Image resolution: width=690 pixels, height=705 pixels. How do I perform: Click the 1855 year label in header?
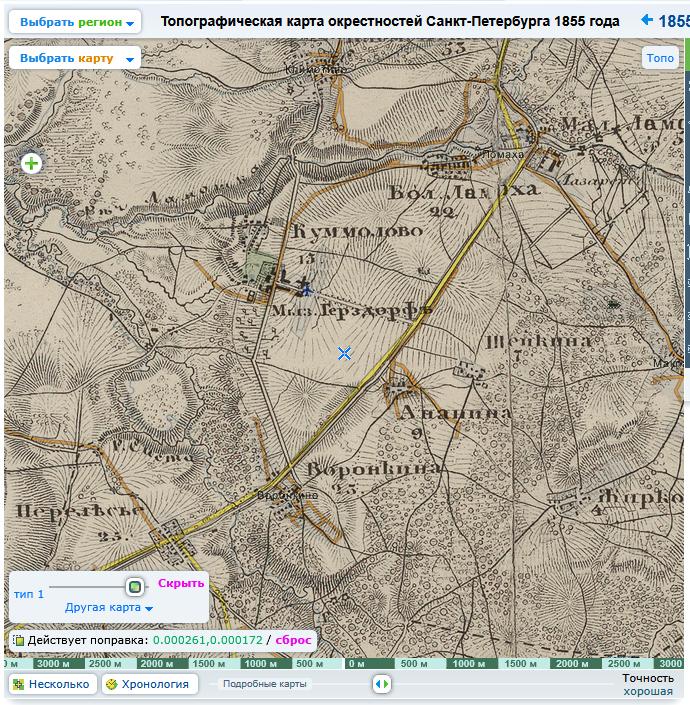tap(673, 21)
